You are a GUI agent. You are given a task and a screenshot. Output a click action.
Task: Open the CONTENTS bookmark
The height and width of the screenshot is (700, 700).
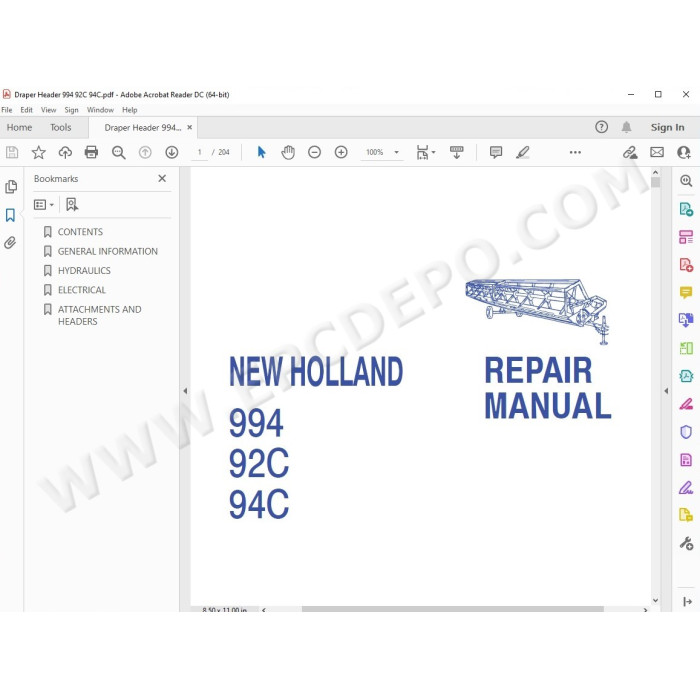tap(80, 232)
